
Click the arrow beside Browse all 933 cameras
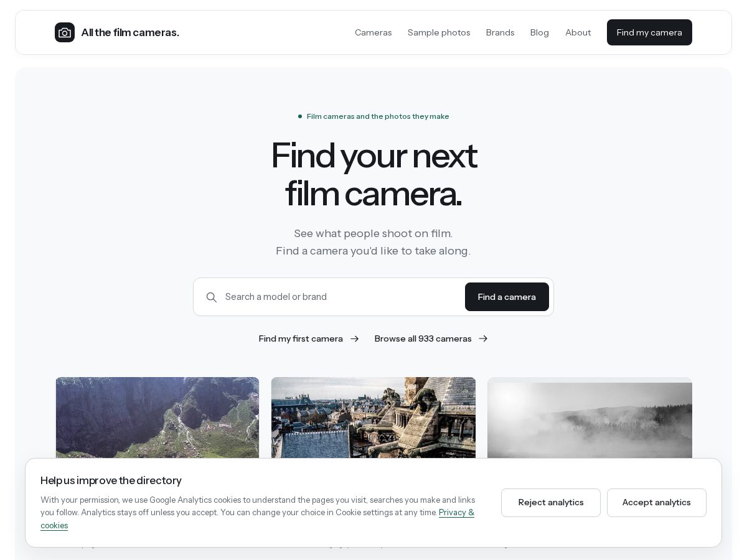pyautogui.click(x=483, y=338)
